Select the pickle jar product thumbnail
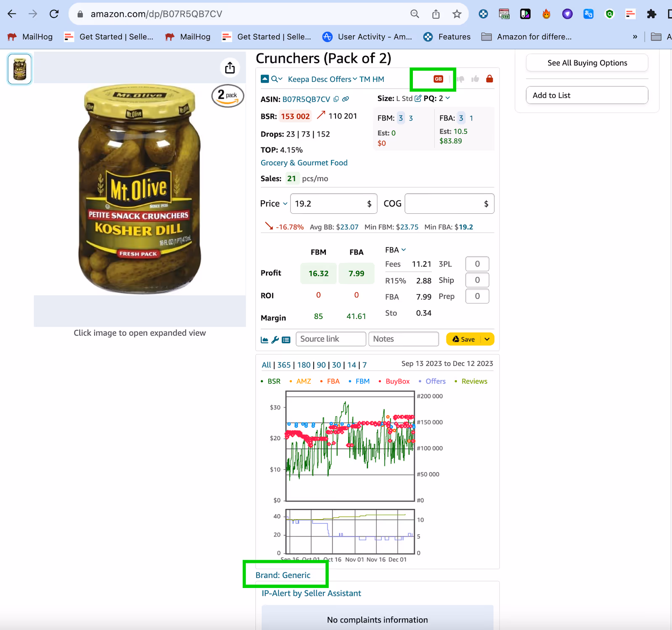Screen dimensions: 672x630 [x=20, y=69]
